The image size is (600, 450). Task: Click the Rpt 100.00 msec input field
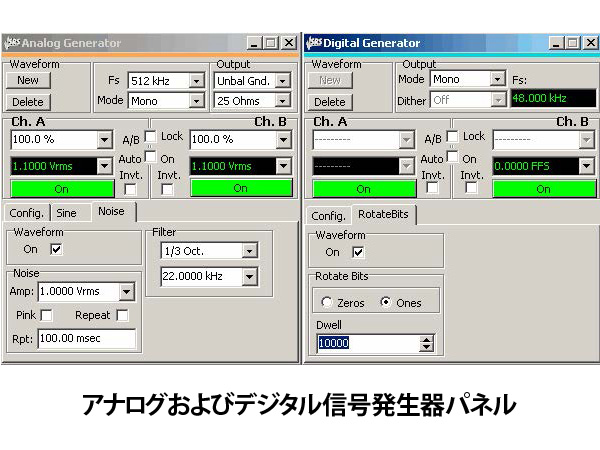(x=86, y=339)
